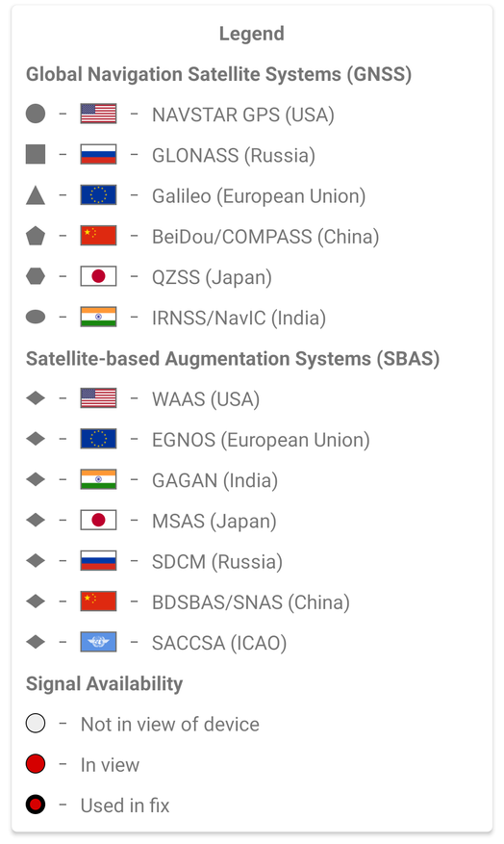Screen dimensions: 504x844
Task: Select the ICAO flag next to SACCSA
Action: pyautogui.click(x=98, y=642)
